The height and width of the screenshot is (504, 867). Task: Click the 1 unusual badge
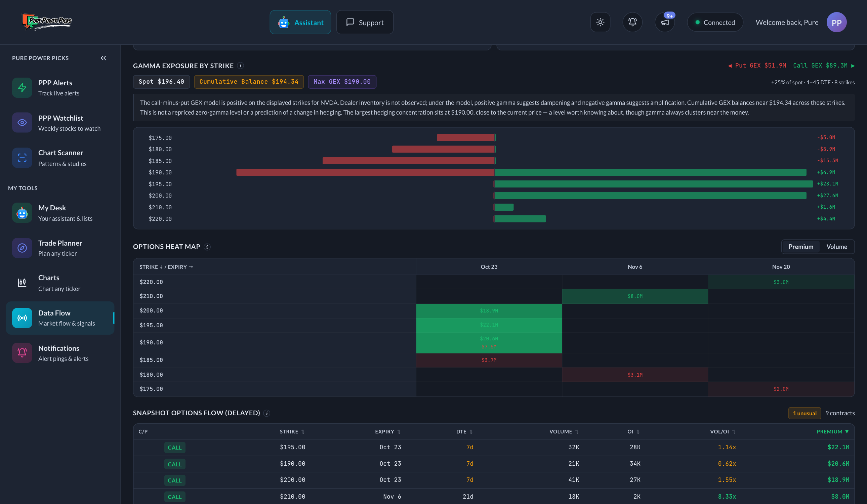[x=804, y=414]
